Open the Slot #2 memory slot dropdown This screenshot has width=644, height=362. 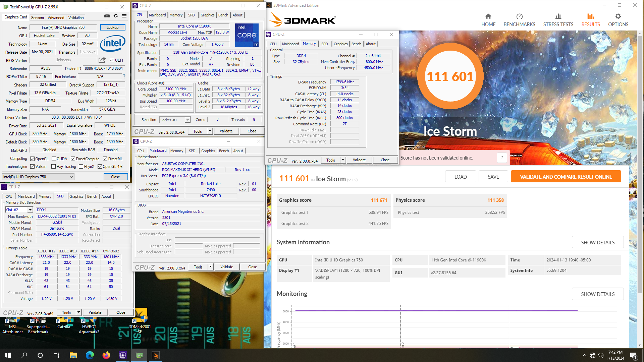coord(19,210)
